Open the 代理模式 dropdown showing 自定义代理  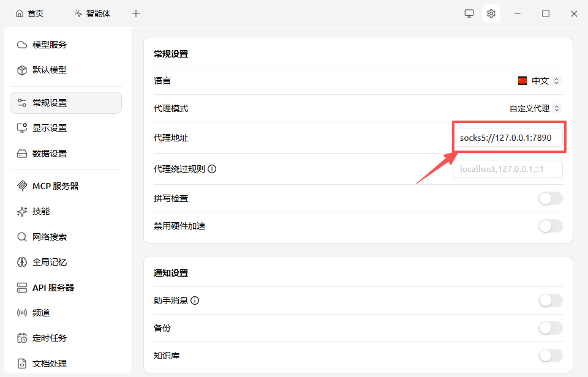535,108
